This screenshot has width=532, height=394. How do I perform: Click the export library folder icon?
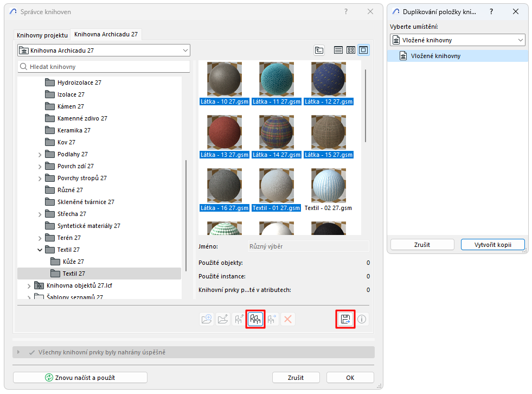point(223,319)
